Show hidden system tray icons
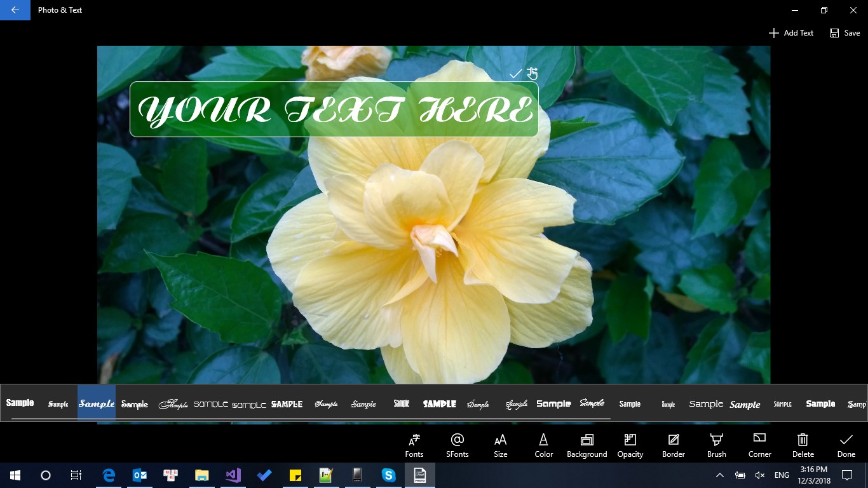This screenshot has width=868, height=488. pyautogui.click(x=720, y=475)
